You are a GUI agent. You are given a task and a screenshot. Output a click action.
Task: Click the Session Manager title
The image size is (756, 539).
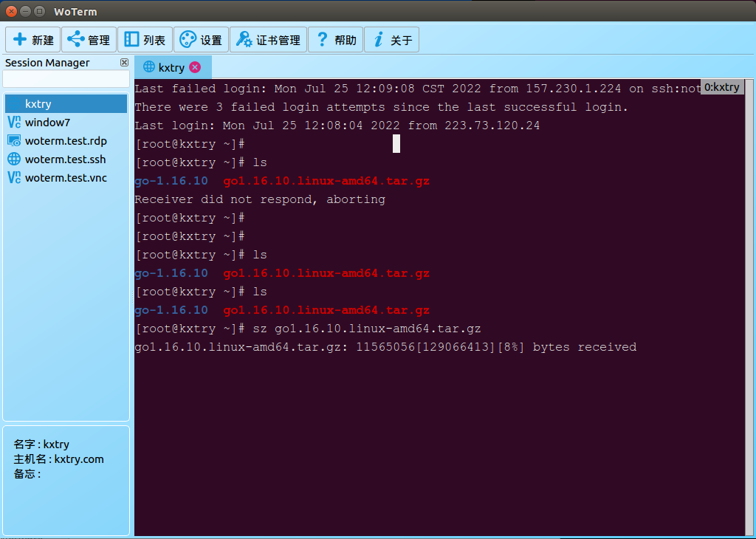[x=47, y=63]
